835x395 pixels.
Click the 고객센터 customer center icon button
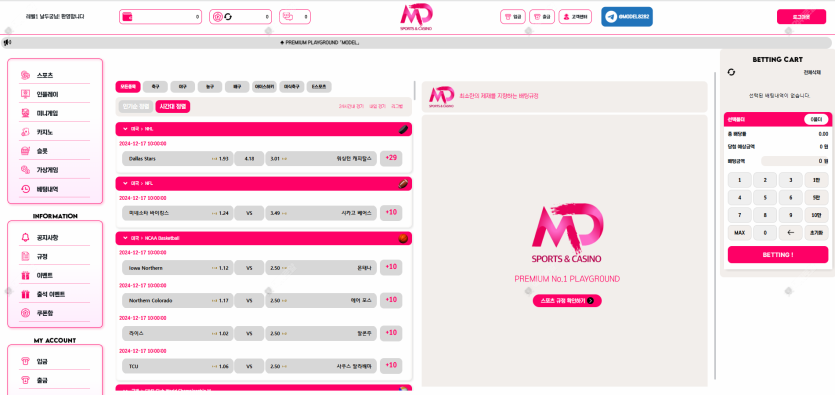pyautogui.click(x=575, y=17)
